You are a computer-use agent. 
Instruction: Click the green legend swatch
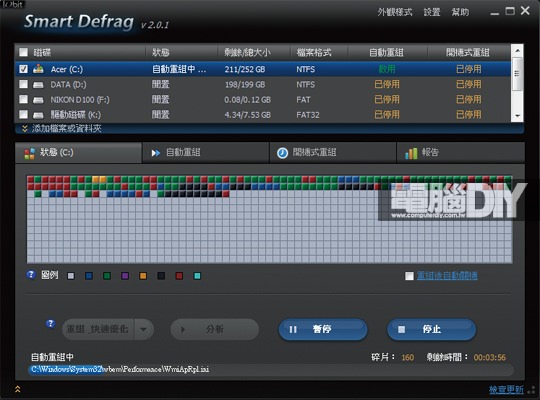(x=107, y=276)
